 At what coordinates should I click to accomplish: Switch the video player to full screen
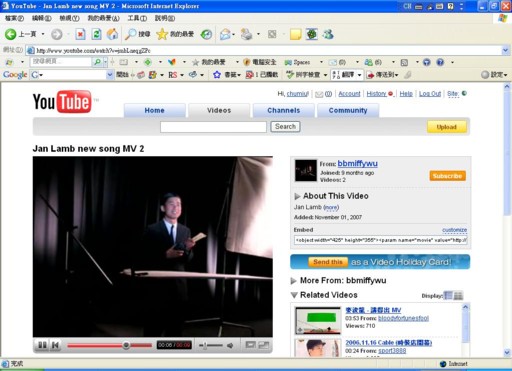[x=264, y=345]
